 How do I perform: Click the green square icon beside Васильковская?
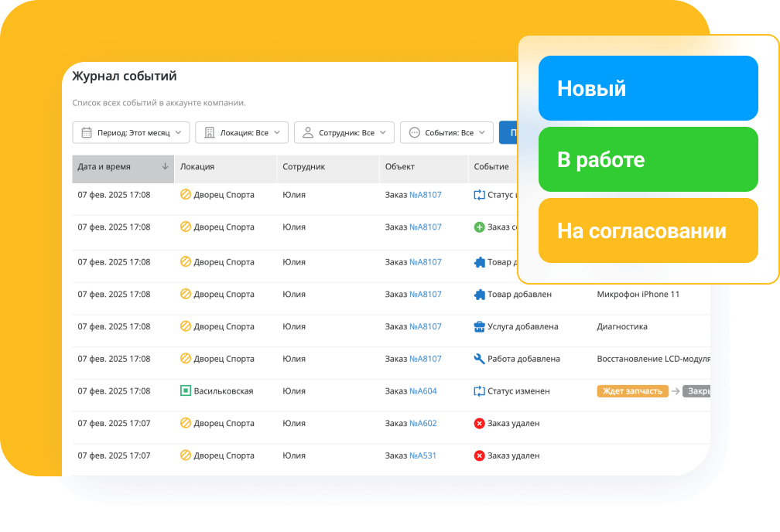[x=185, y=391]
